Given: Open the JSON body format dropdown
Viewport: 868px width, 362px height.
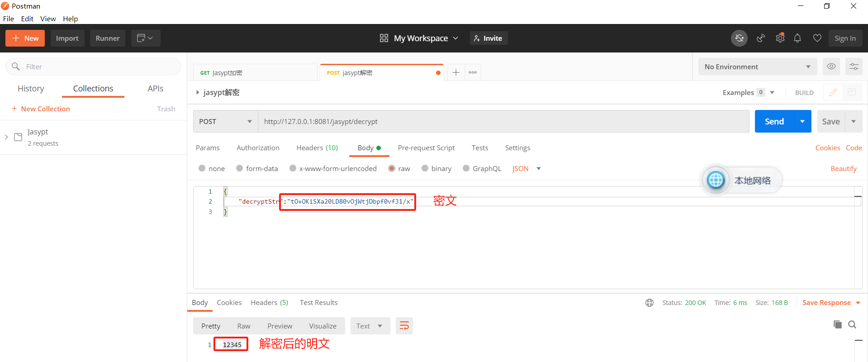Looking at the screenshot, I should click(526, 168).
